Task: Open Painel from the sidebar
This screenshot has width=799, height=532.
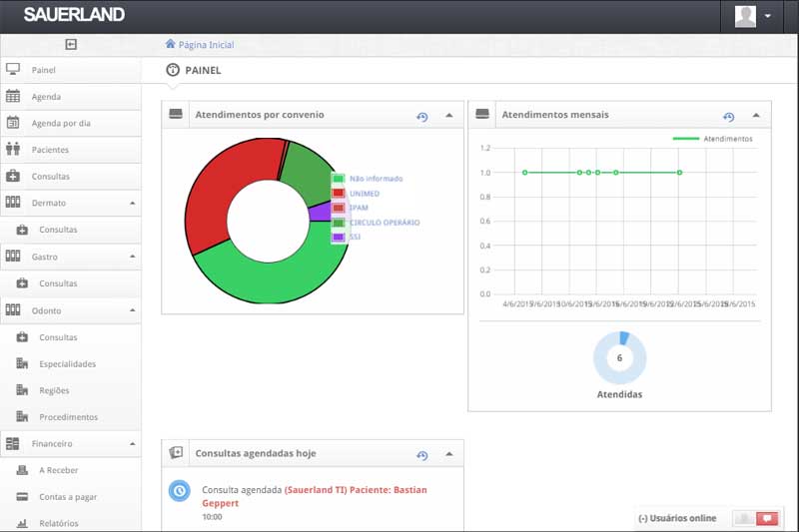Action: pos(71,70)
